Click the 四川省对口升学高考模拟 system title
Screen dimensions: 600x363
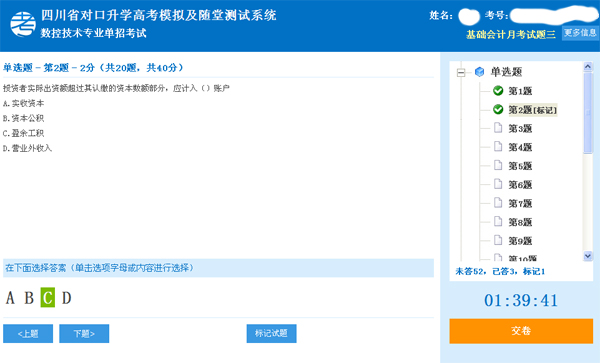[x=158, y=15]
